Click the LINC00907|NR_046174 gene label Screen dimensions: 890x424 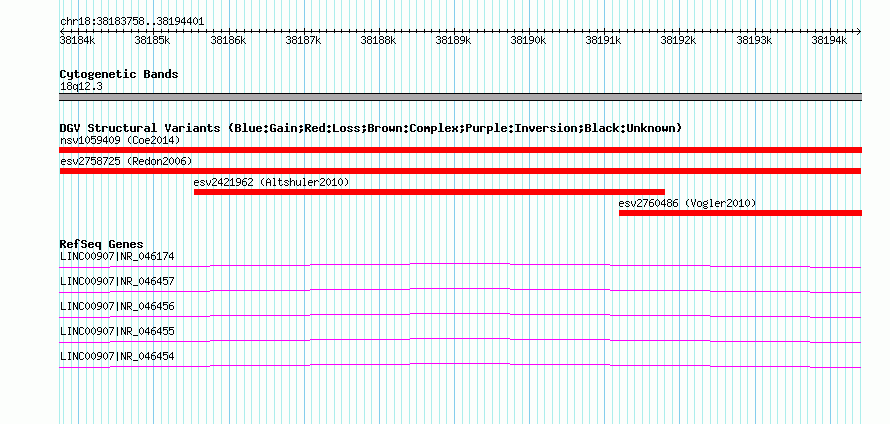point(117,257)
